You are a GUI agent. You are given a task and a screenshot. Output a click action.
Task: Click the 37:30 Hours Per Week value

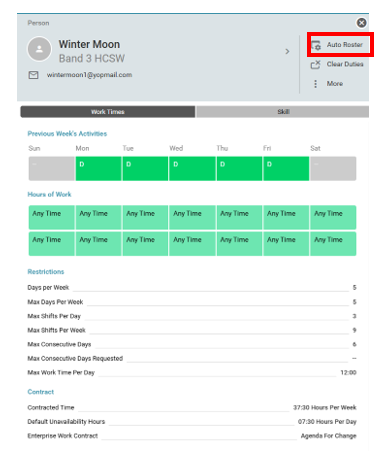click(325, 408)
